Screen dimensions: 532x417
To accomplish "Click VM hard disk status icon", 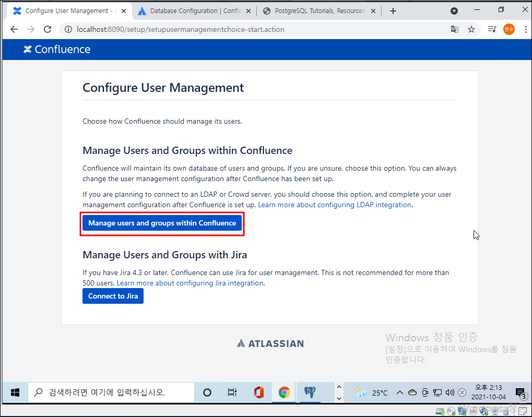I will (x=440, y=412).
